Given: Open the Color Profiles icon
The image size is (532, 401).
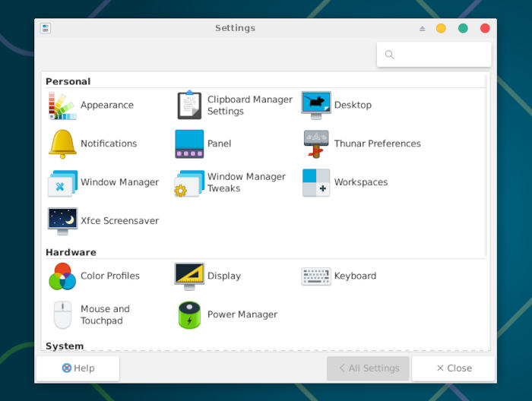Looking at the screenshot, I should pos(62,276).
